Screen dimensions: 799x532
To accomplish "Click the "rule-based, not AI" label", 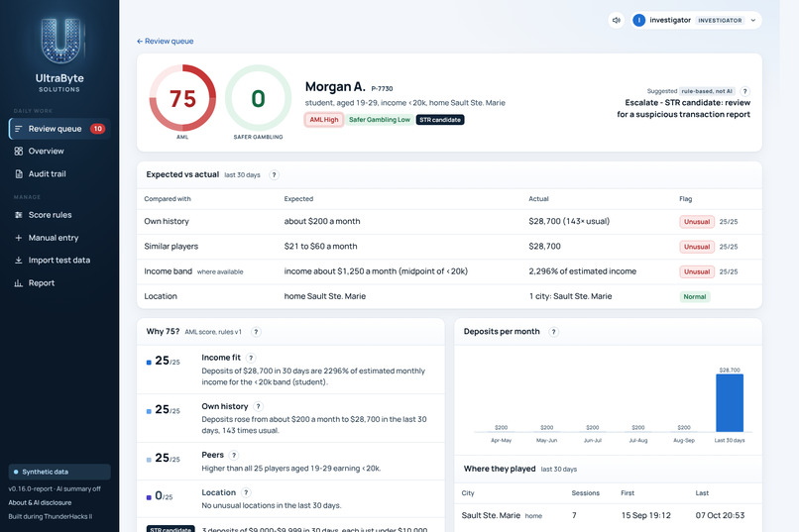I will click(707, 91).
